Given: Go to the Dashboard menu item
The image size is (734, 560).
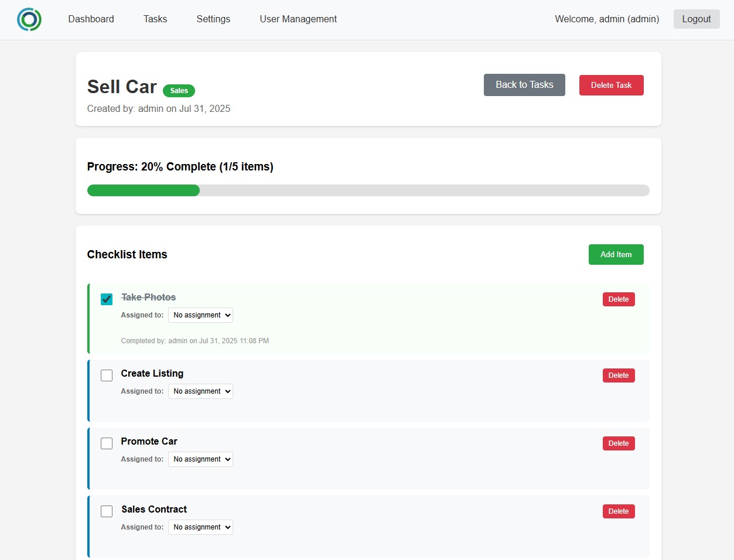Looking at the screenshot, I should coord(91,19).
